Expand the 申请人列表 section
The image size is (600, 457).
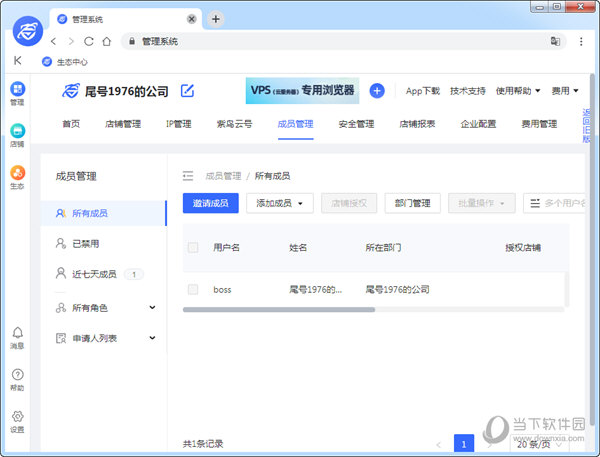tap(152, 338)
